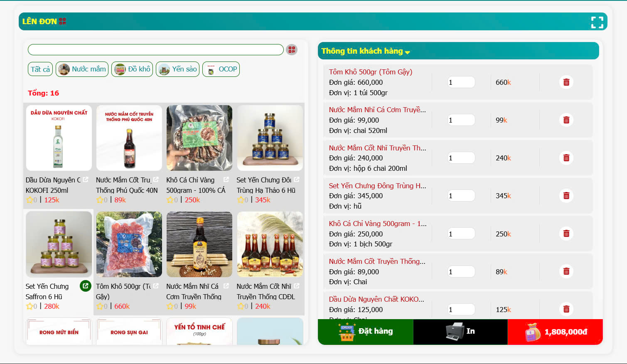The image size is (627, 364).
Task: Click the 1,808,000đ total button
Action: click(x=555, y=332)
